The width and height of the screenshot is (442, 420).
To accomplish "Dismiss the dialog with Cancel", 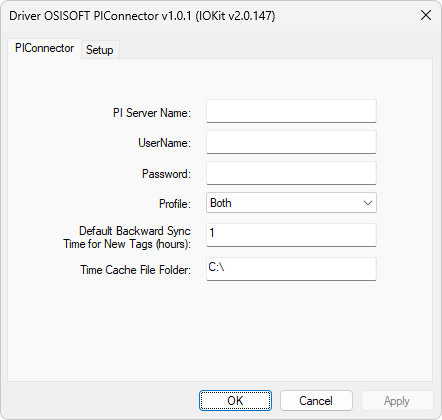I will pyautogui.click(x=316, y=401).
